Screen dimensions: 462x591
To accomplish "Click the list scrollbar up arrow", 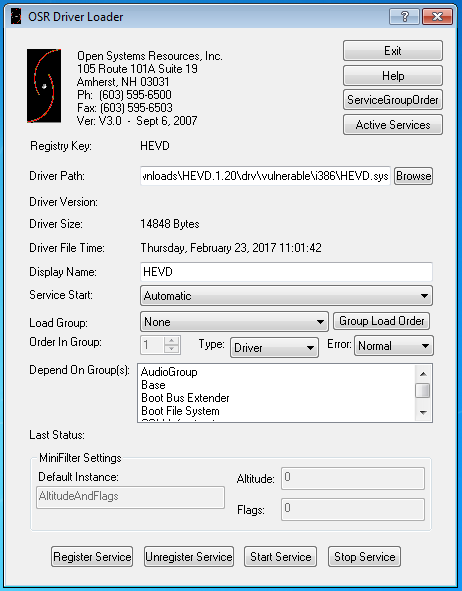I will (423, 374).
